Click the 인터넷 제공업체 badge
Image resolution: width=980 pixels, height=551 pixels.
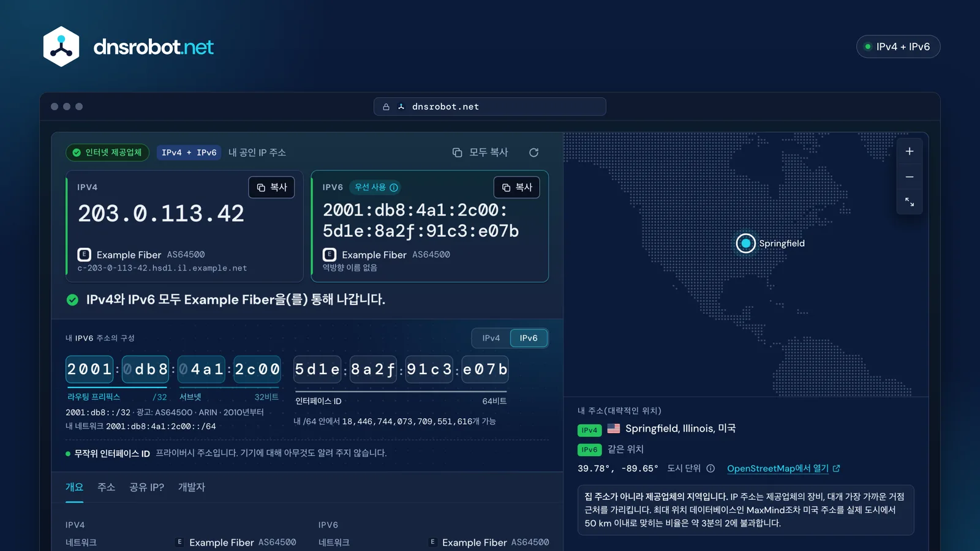coord(107,152)
